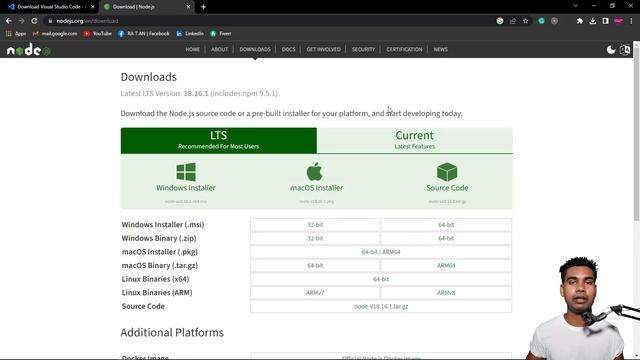Click the Node.js logo
The width and height of the screenshot is (640, 360).
pos(29,50)
